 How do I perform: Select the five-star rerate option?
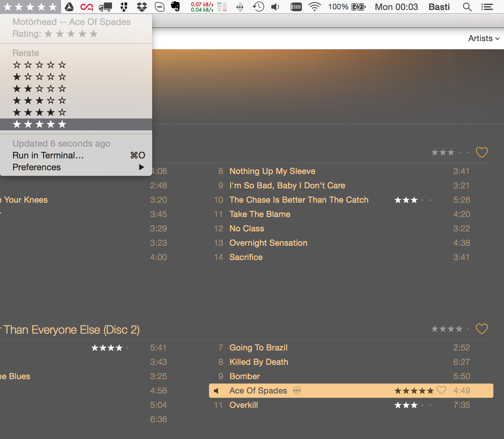[39, 124]
